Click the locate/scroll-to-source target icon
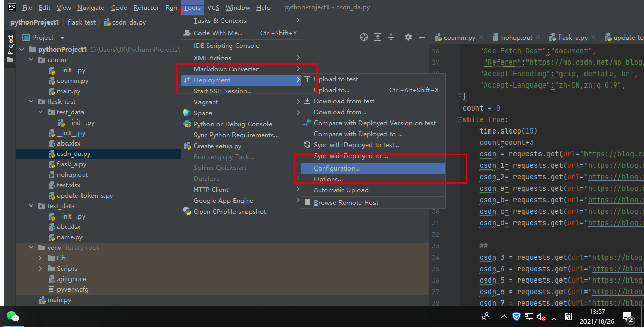This screenshot has height=327, width=644. pos(364,37)
